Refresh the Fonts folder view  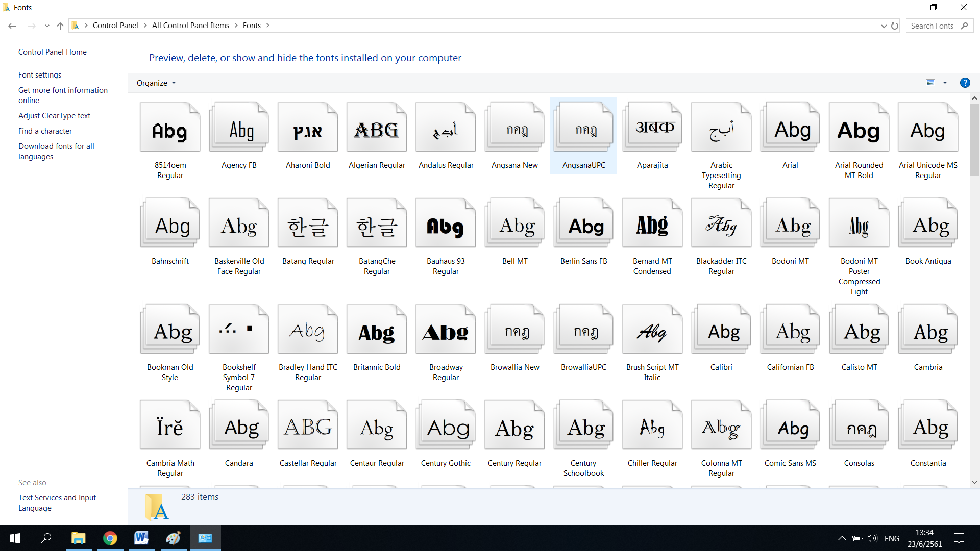click(x=895, y=26)
